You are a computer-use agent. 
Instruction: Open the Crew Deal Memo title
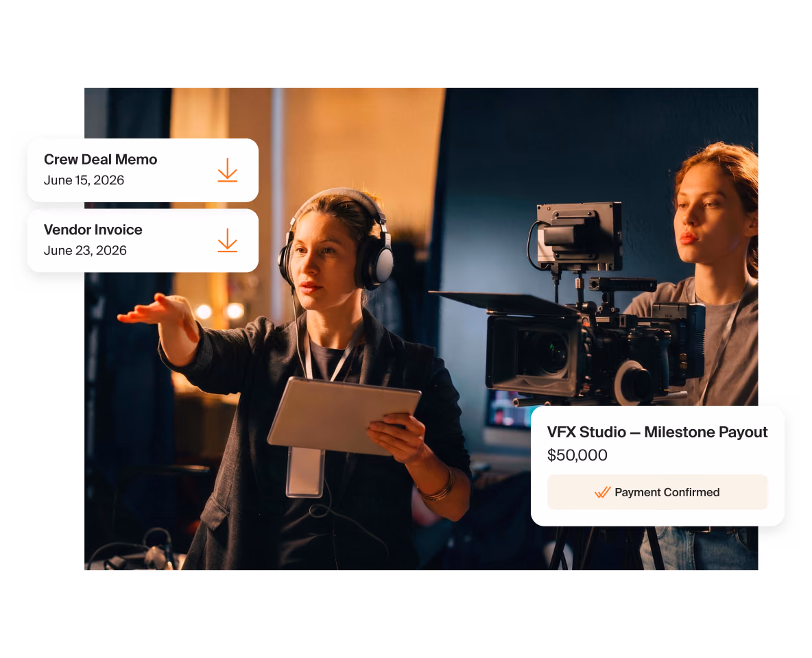(100, 160)
